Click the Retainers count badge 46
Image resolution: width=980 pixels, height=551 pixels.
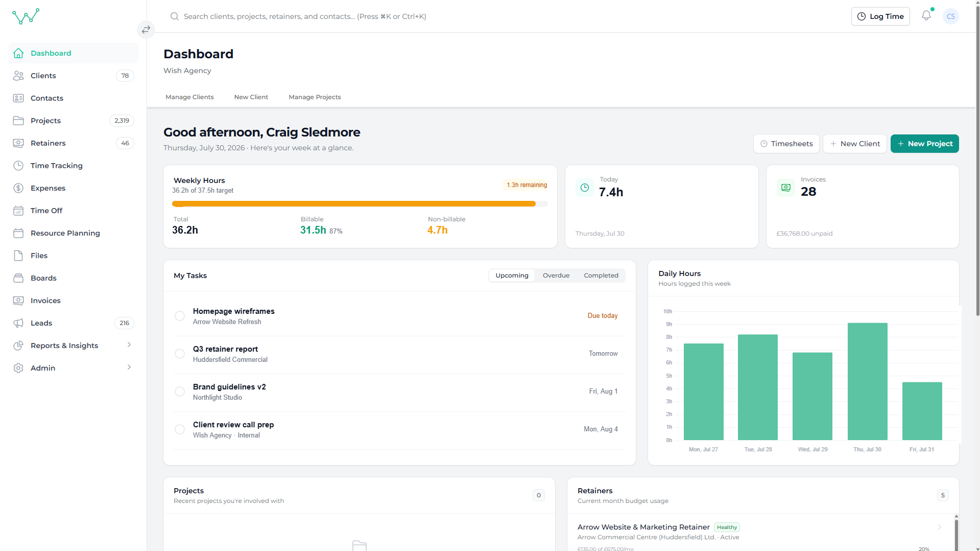tap(125, 143)
